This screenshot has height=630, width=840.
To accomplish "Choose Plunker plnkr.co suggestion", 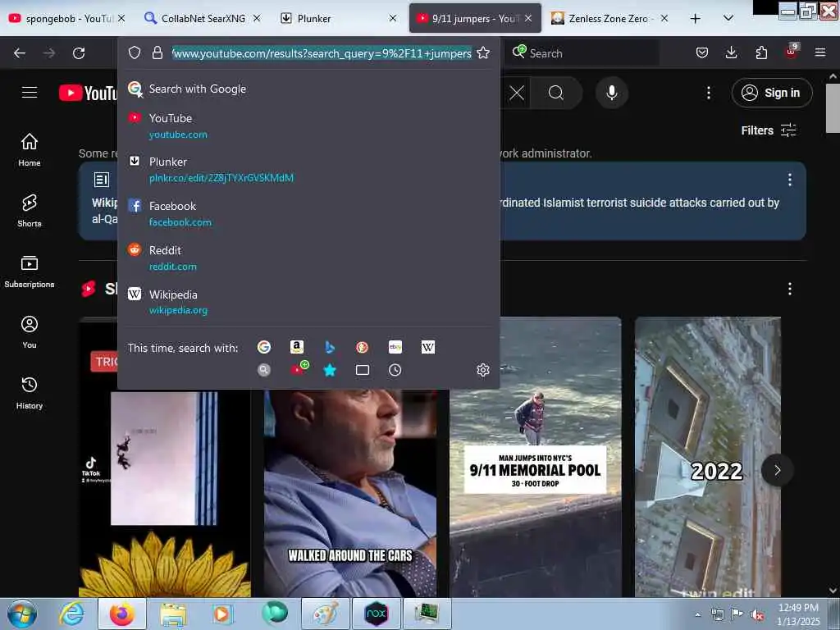I will tap(308, 169).
